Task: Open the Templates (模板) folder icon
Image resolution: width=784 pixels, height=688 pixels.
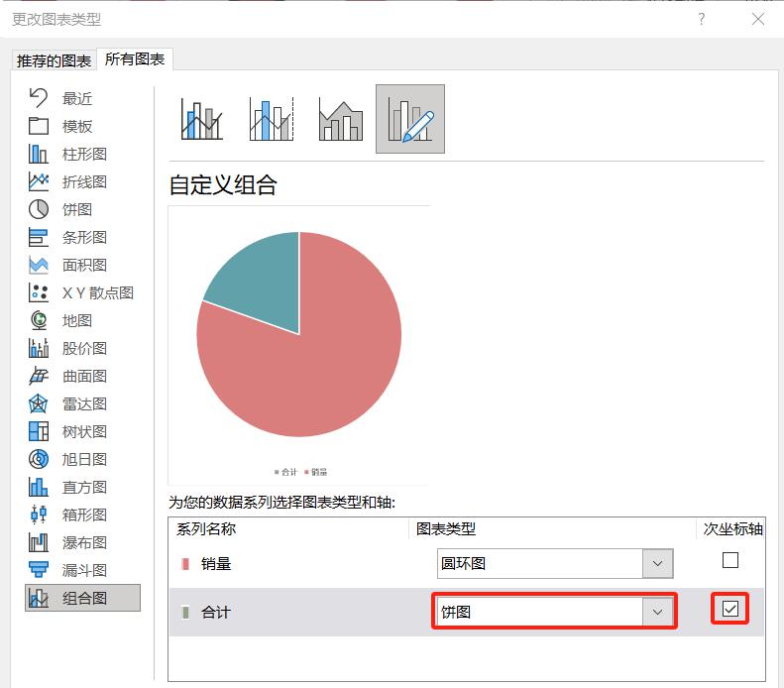Action: point(39,126)
